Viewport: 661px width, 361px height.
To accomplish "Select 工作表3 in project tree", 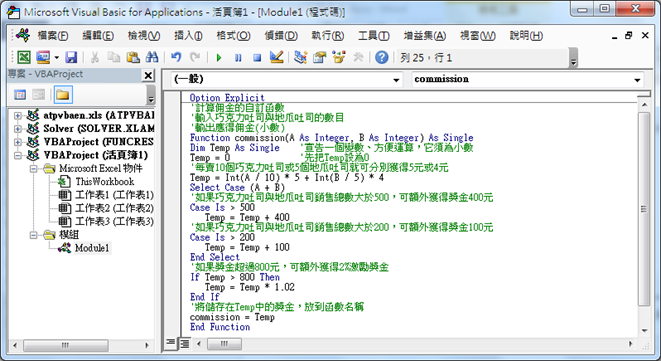I will [x=114, y=221].
